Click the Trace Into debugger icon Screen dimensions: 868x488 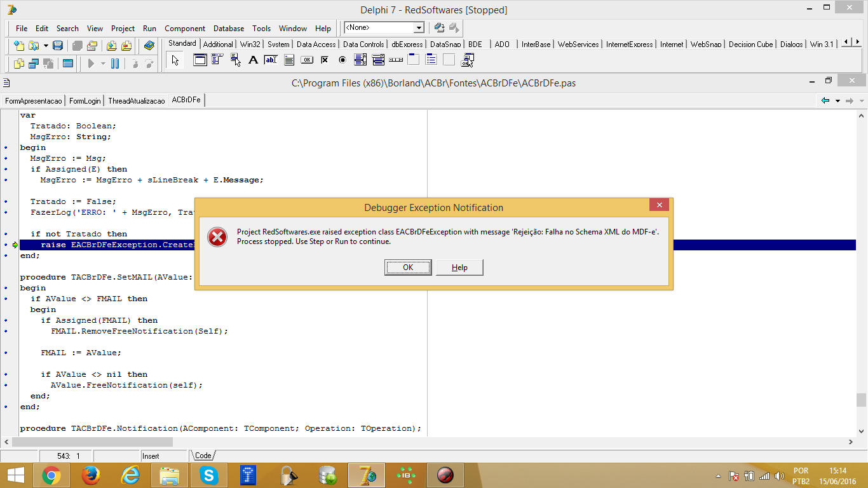click(135, 64)
